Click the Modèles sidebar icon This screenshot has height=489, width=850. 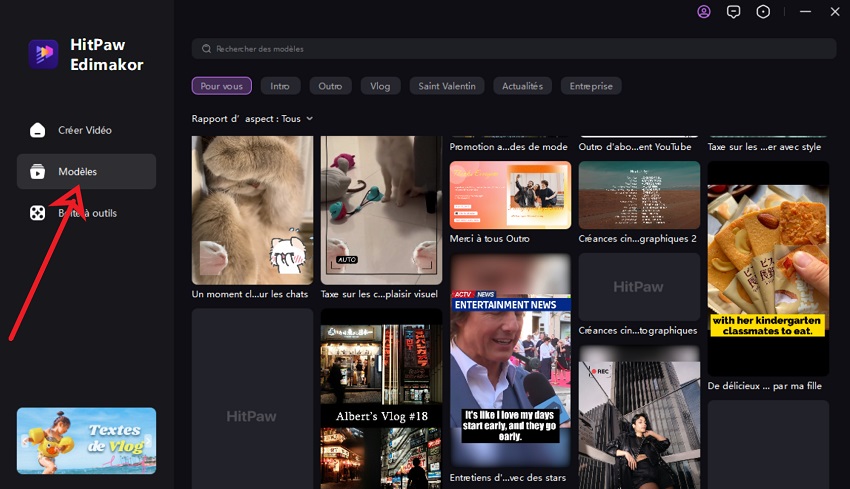[38, 172]
